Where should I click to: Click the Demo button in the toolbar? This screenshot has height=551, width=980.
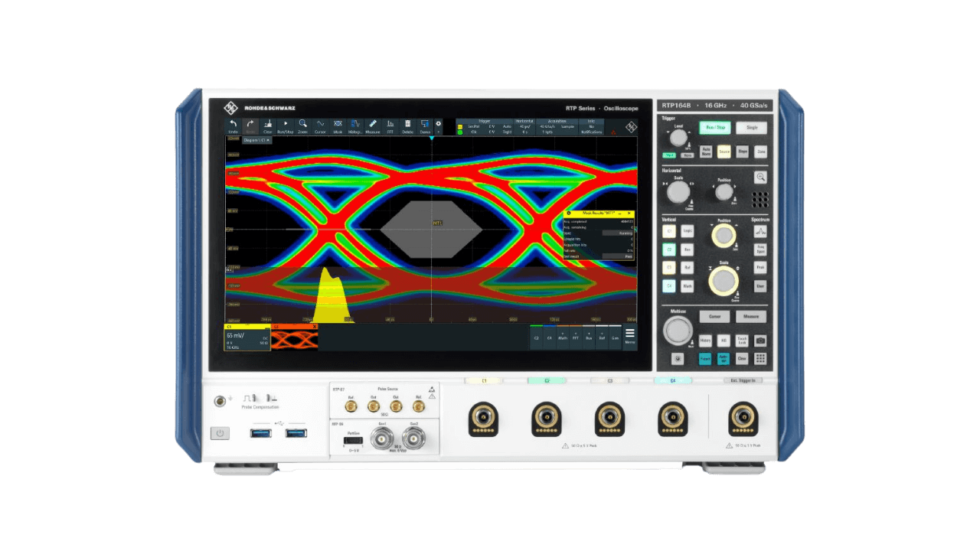tap(425, 126)
